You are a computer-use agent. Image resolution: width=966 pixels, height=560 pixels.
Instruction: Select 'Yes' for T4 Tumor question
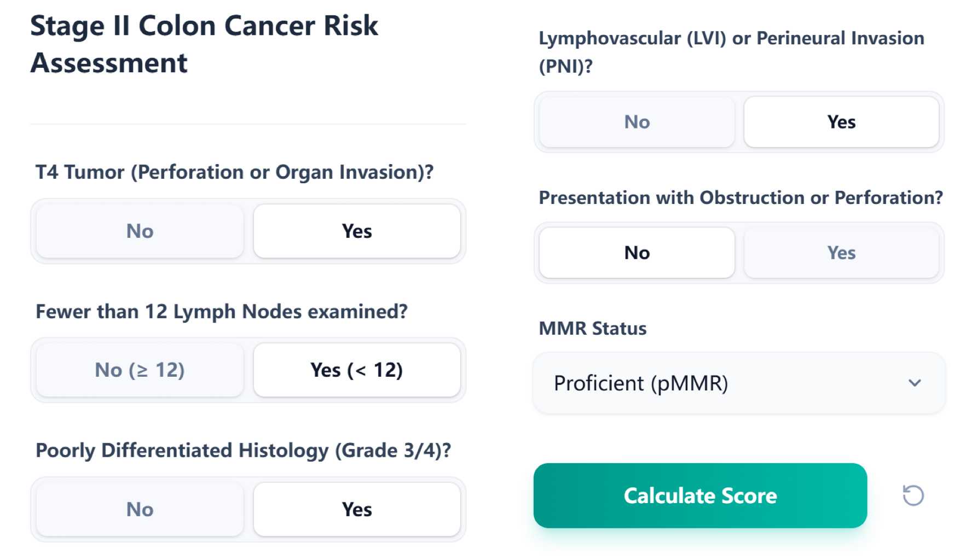coord(356,231)
